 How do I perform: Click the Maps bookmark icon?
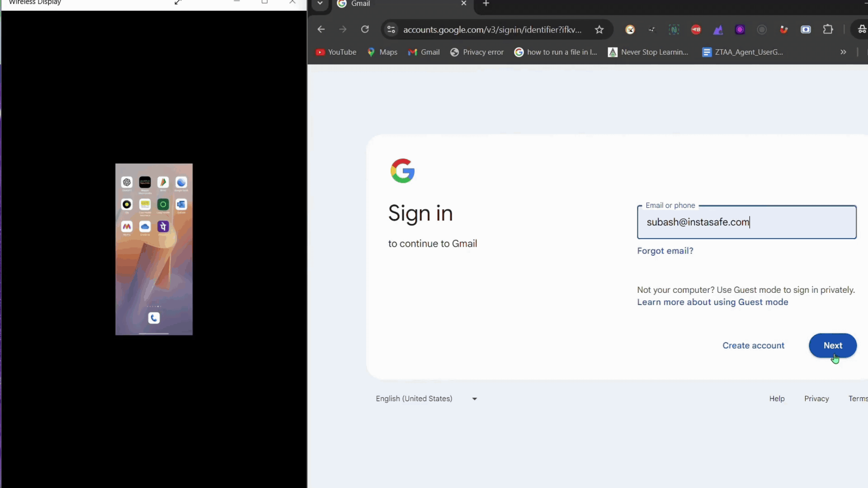(x=371, y=52)
